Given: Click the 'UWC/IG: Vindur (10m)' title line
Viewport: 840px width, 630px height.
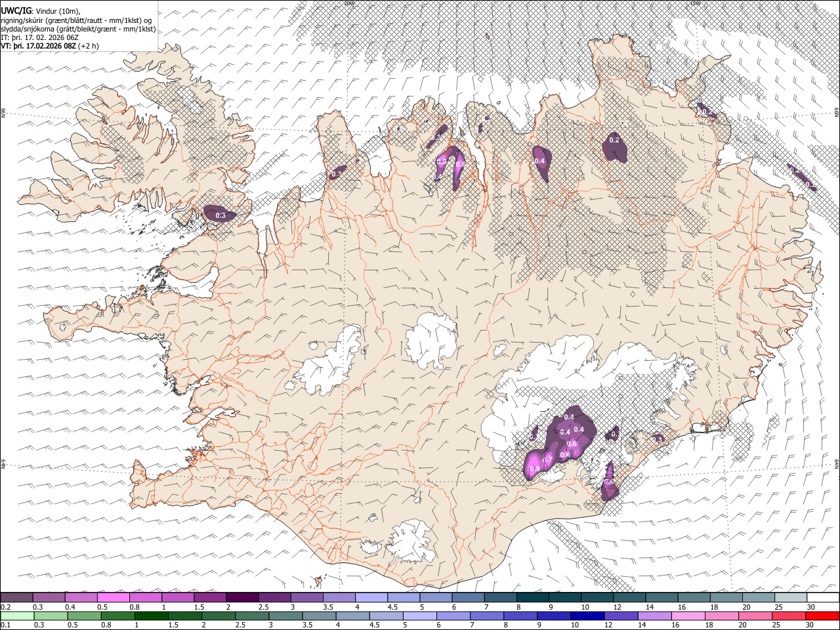Looking at the screenshot, I should pyautogui.click(x=41, y=10).
